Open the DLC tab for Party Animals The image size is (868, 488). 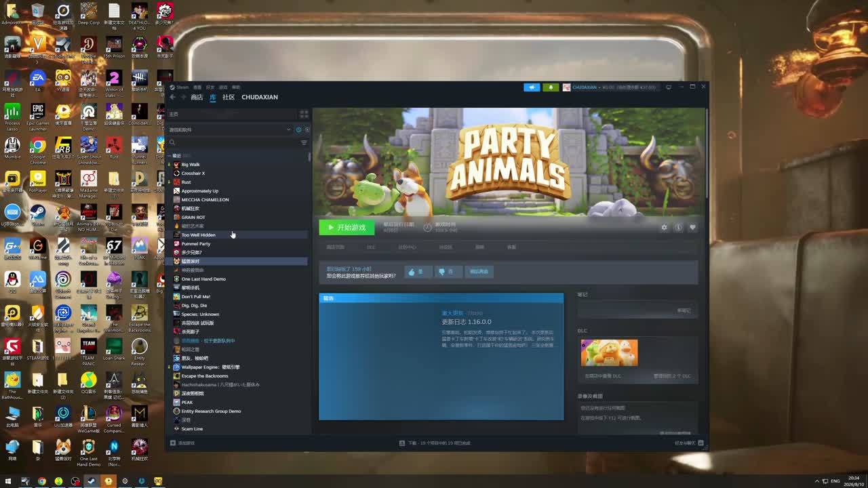[x=371, y=247]
